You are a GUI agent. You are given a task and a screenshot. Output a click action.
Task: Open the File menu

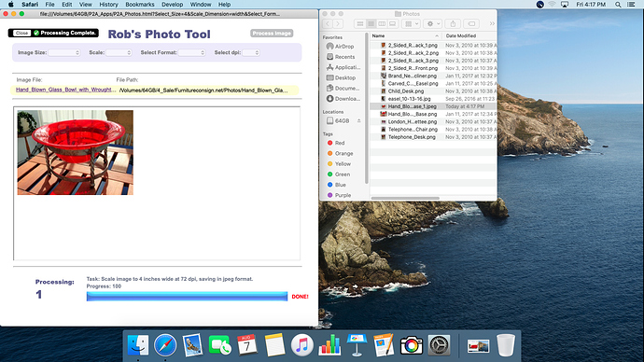[49, 5]
